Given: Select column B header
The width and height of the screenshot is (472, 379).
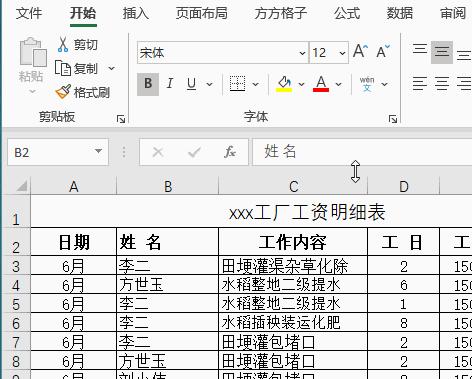Looking at the screenshot, I should 168,186.
